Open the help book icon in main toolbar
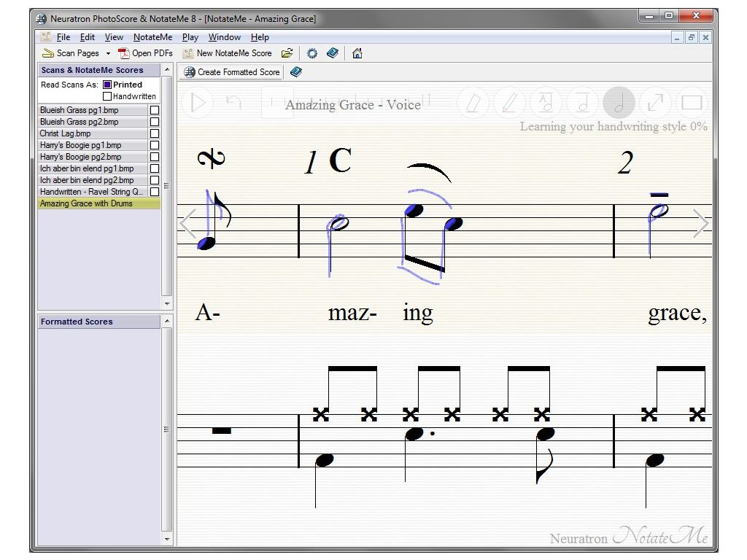This screenshot has height=560, width=747. (x=333, y=53)
